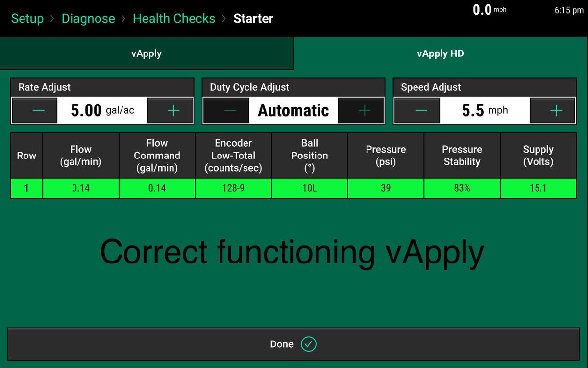
Task: Click the Rate Adjust label
Action: [x=45, y=87]
